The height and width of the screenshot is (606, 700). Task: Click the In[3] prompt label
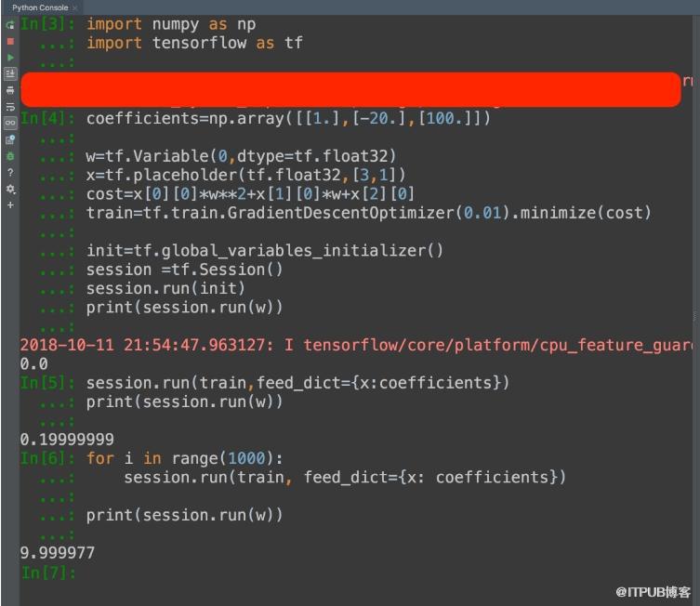pos(48,24)
